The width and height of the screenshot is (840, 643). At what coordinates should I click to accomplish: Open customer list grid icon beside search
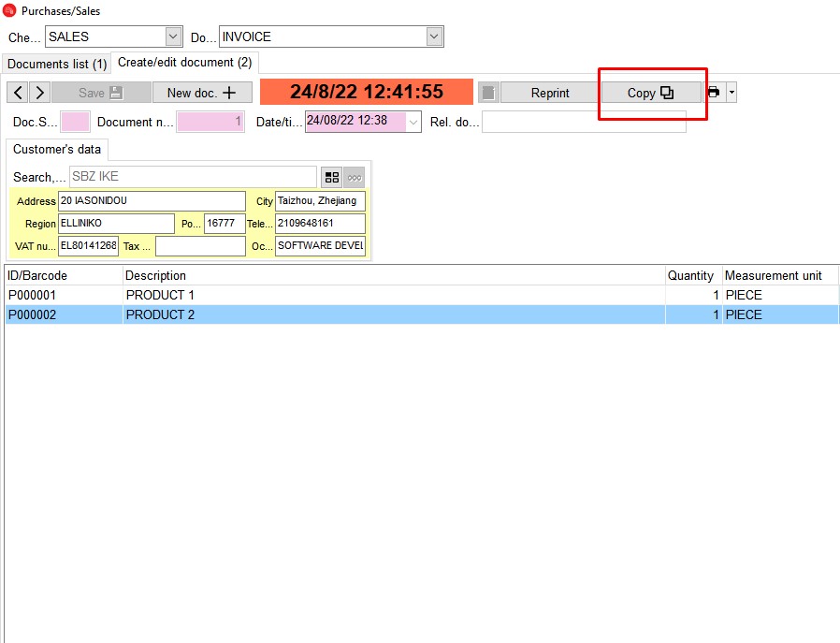pos(331,177)
